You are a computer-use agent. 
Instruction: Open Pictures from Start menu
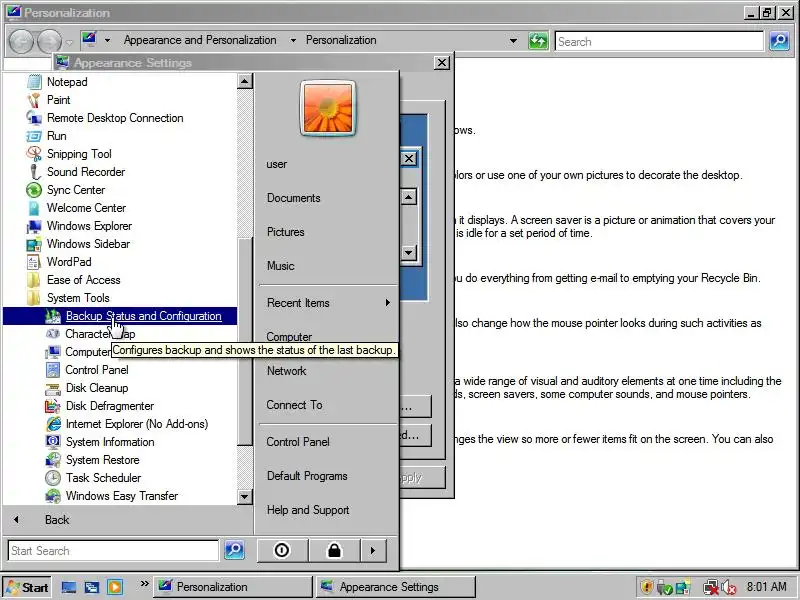[x=286, y=232]
